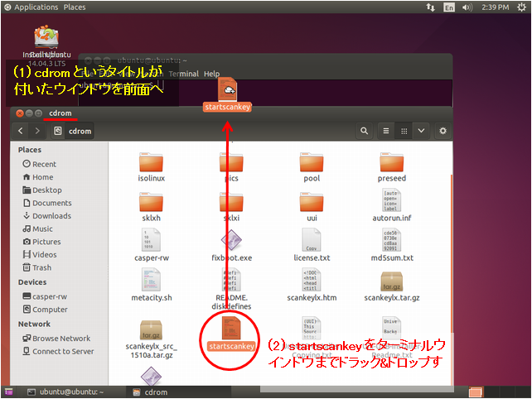Open the isolinux folder

point(151,167)
